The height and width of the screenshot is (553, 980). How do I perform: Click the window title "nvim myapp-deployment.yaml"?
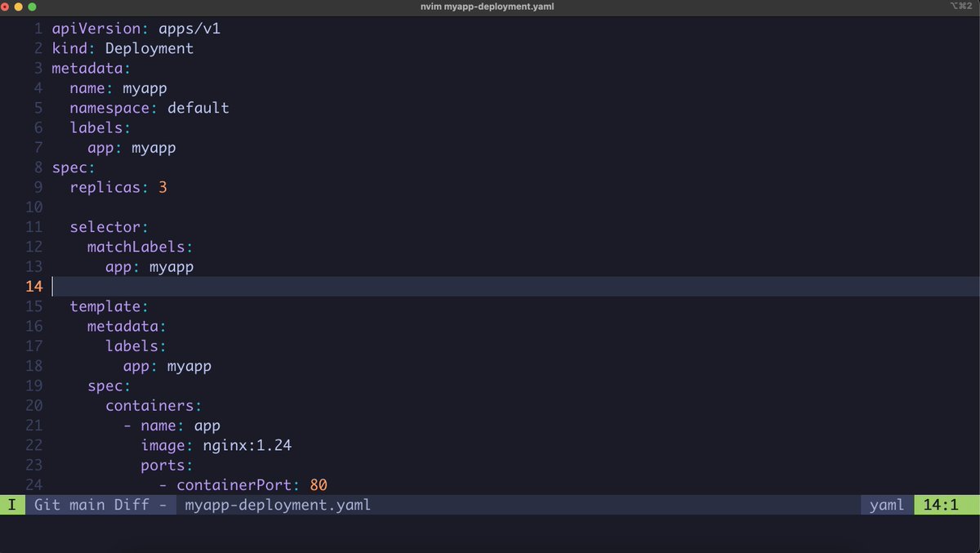coord(489,7)
